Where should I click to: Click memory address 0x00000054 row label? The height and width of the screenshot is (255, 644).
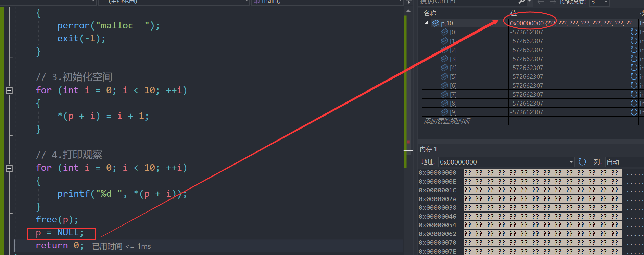click(438, 225)
